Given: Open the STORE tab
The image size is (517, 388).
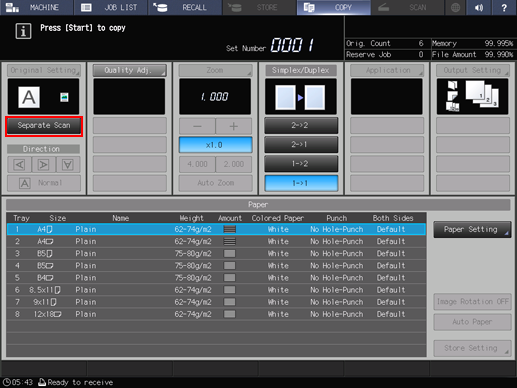Looking at the screenshot, I should [259, 7].
